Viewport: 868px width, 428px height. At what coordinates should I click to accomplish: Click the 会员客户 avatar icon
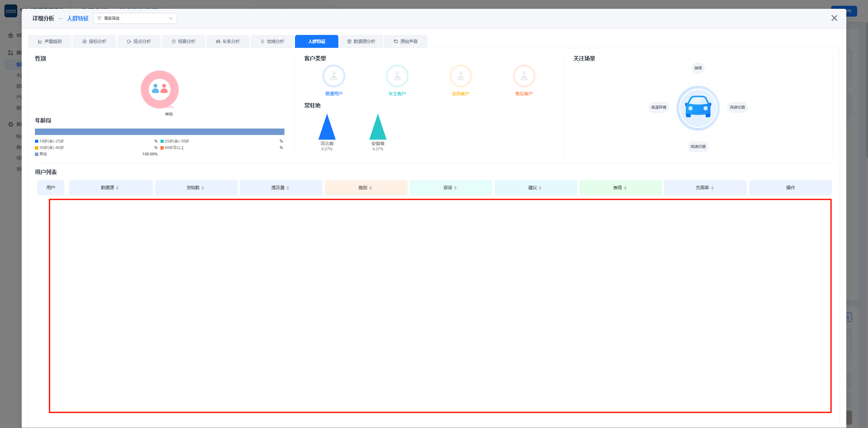[460, 76]
